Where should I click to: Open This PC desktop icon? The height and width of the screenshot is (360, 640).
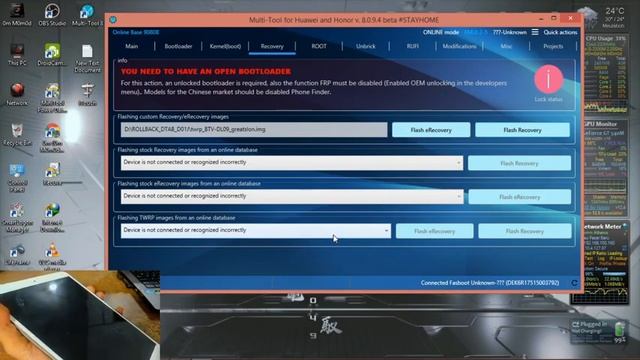[x=17, y=55]
